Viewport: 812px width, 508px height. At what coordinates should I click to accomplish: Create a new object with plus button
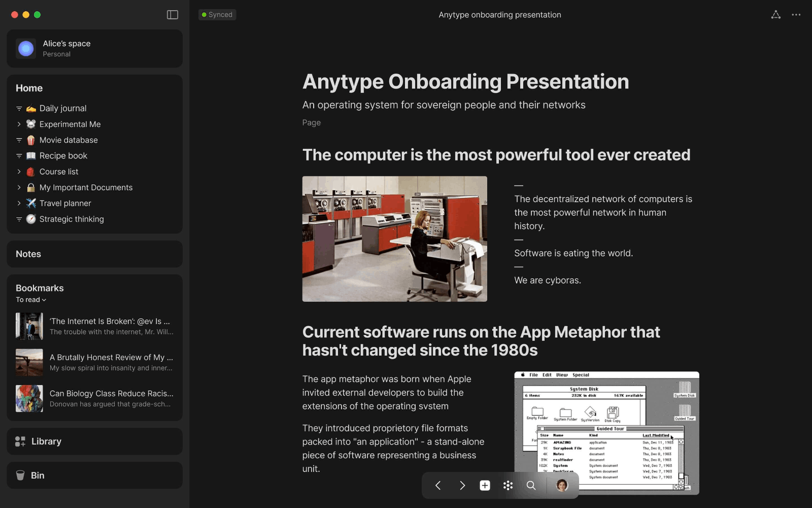coord(485,486)
